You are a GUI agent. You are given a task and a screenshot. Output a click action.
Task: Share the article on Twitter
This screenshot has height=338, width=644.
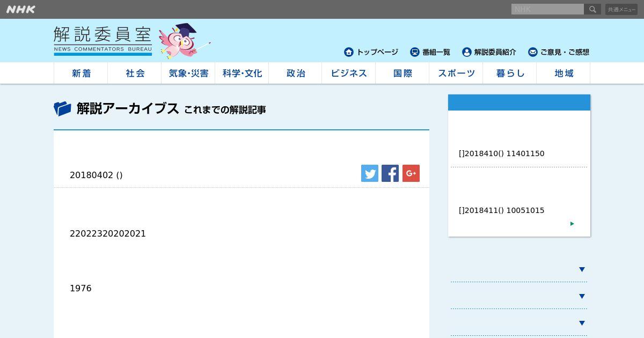point(370,173)
